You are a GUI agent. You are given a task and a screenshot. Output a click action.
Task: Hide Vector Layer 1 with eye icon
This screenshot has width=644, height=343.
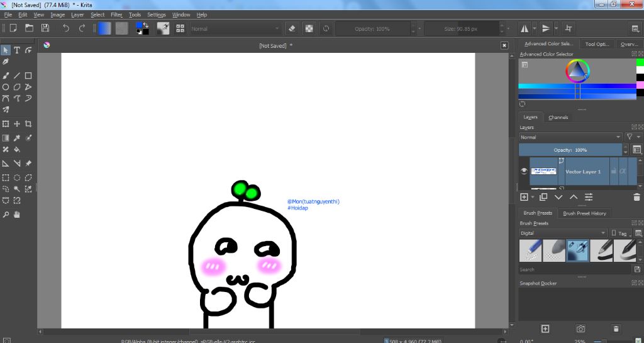(x=524, y=171)
